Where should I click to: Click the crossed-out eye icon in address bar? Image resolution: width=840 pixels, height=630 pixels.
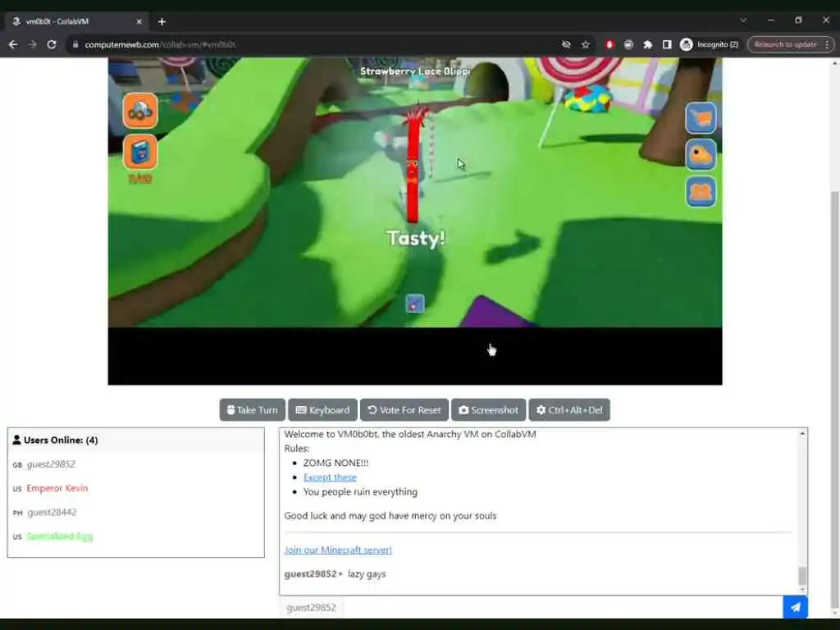(566, 44)
